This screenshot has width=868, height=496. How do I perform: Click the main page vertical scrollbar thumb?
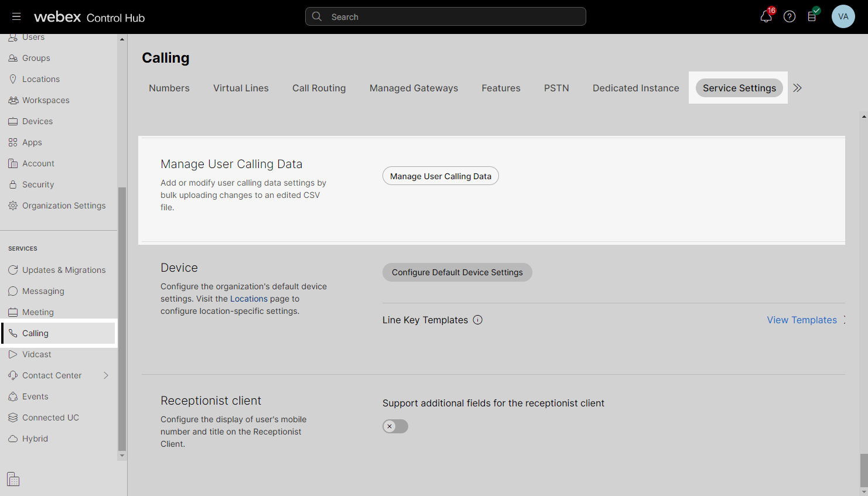(x=864, y=470)
